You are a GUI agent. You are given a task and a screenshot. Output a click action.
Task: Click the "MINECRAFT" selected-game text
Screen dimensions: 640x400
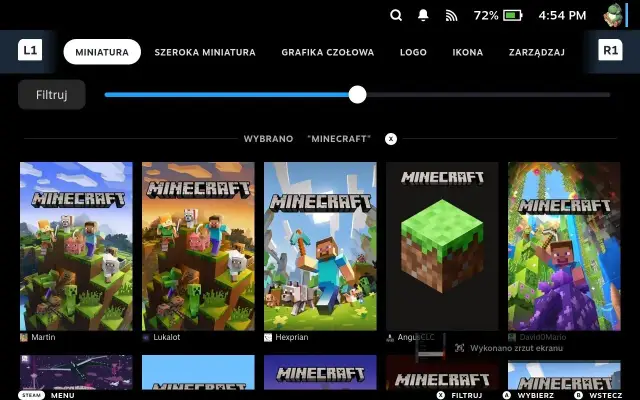point(339,139)
